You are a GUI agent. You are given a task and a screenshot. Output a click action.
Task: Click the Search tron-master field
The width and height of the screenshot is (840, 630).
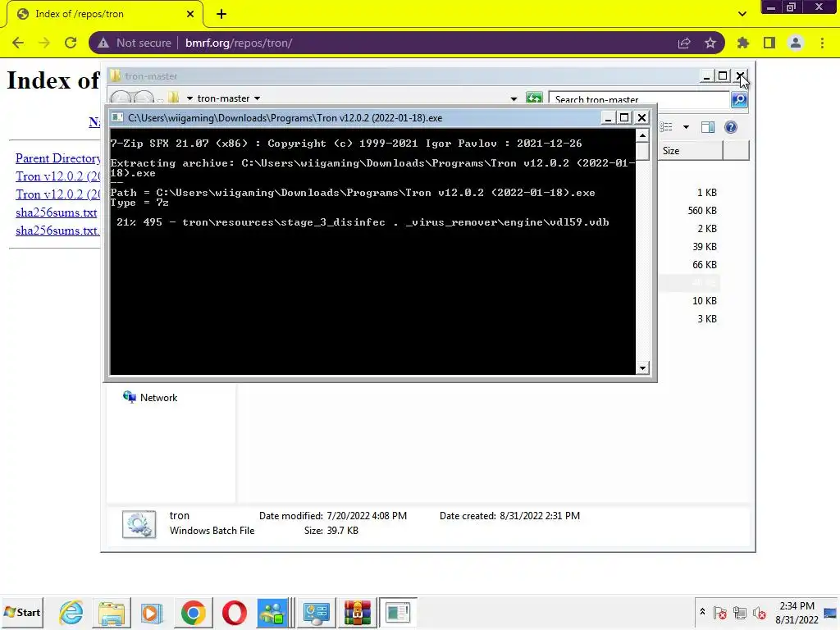640,99
